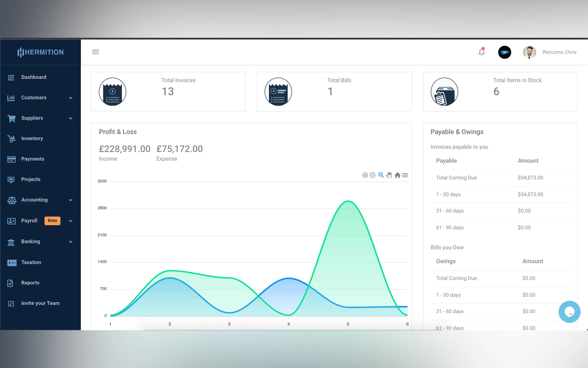Click Chris's profile avatar photo
The width and height of the screenshot is (588, 368).
(x=529, y=52)
